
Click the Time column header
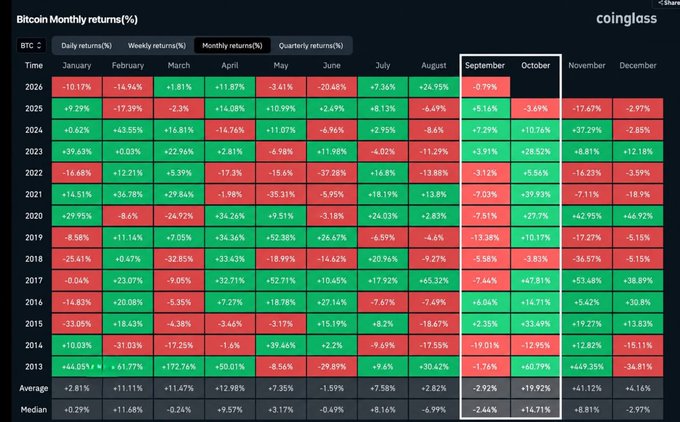[34, 65]
